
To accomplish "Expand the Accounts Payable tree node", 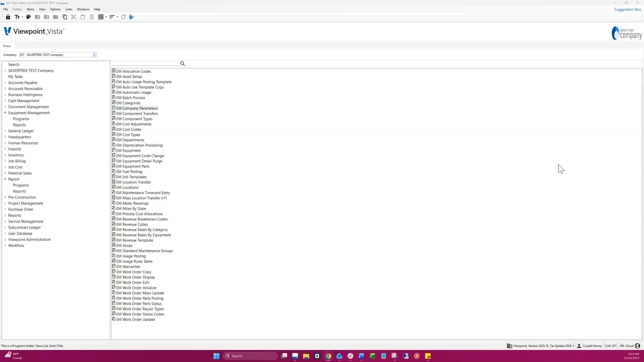I will coord(5,83).
